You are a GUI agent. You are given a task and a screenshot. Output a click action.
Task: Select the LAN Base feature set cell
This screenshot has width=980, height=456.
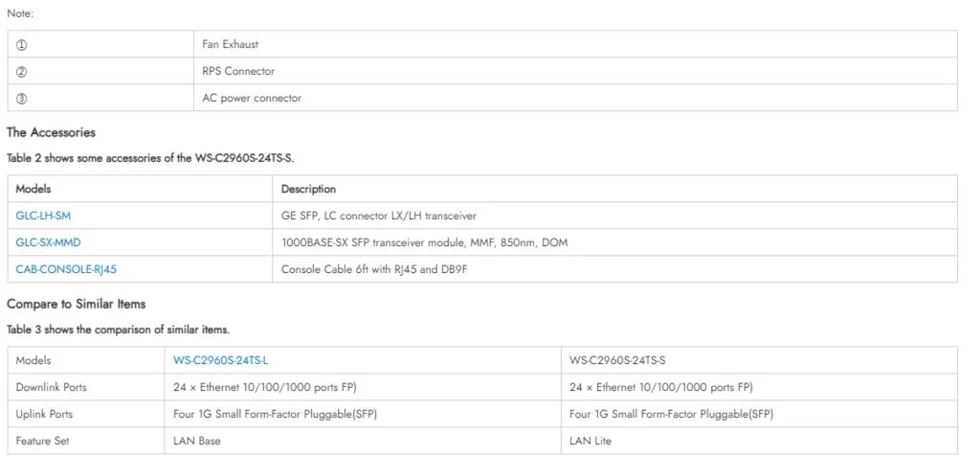point(193,441)
